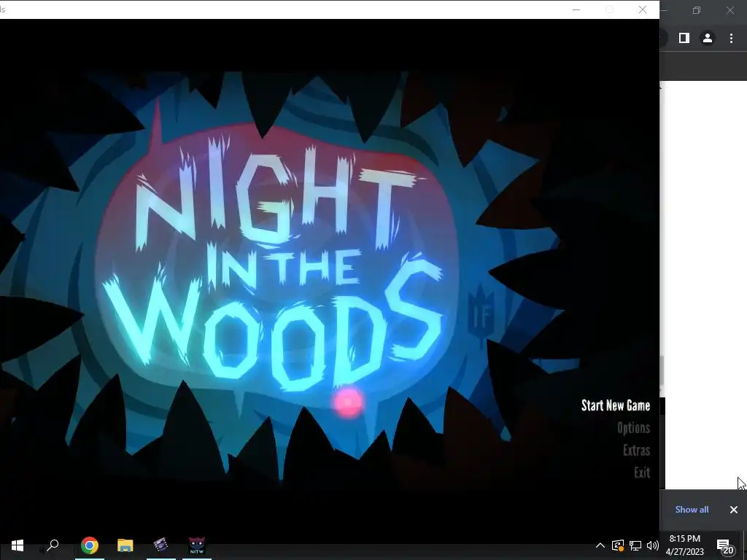Open the volume speaker tray icon
747x560 pixels.
coord(653,545)
